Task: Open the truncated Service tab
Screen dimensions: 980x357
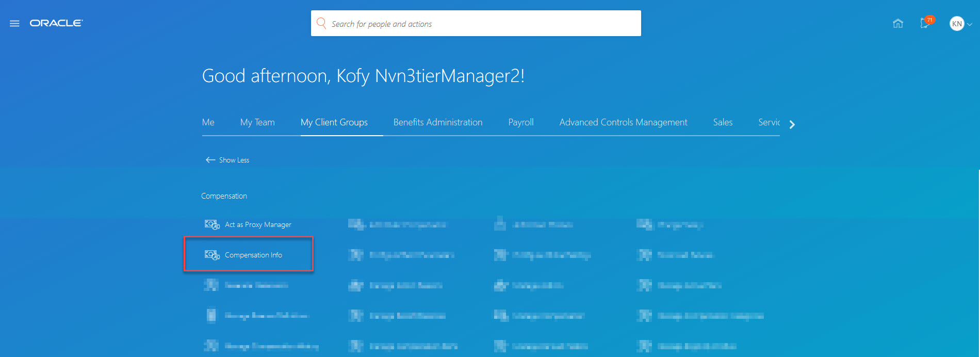Action: point(769,122)
